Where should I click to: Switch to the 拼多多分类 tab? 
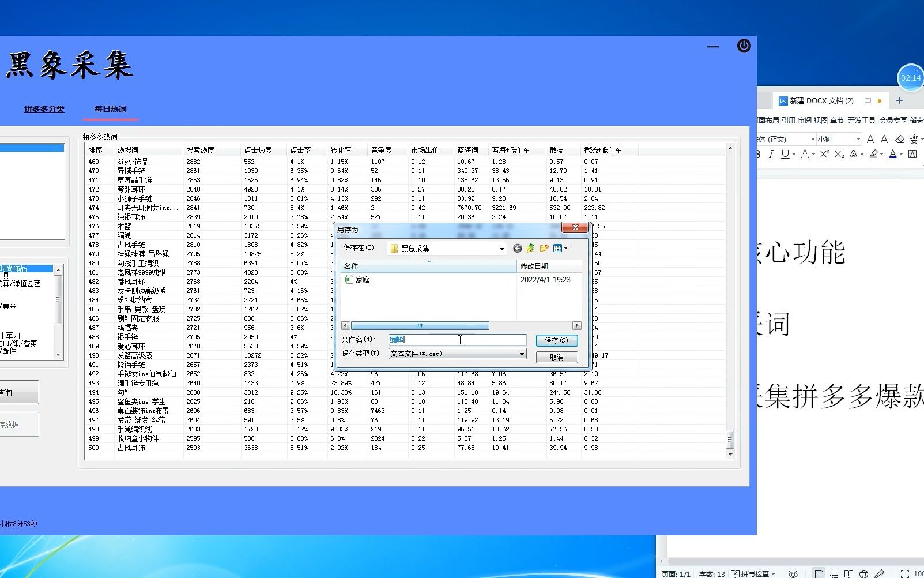click(x=44, y=109)
